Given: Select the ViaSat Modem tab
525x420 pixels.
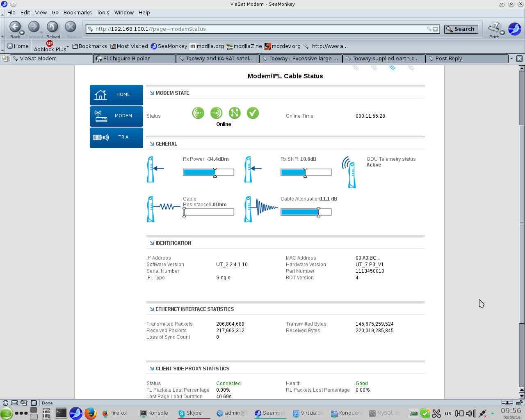Looking at the screenshot, I should pyautogui.click(x=51, y=58).
